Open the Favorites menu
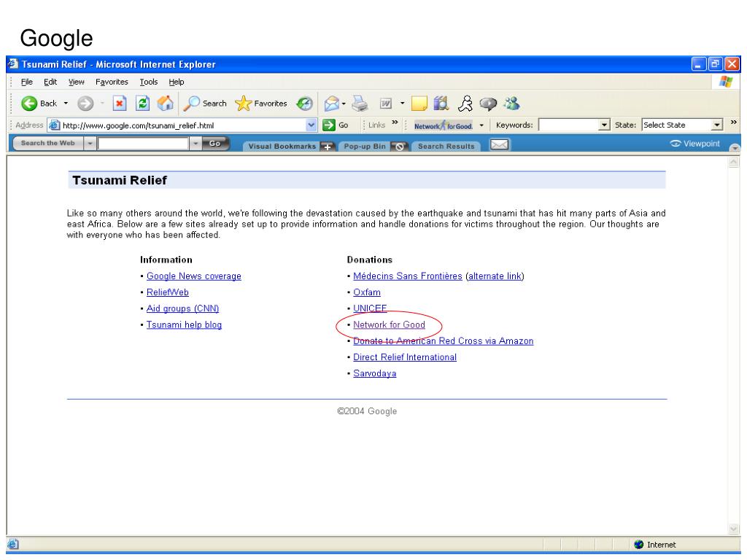This screenshot has width=747, height=560. (x=112, y=82)
